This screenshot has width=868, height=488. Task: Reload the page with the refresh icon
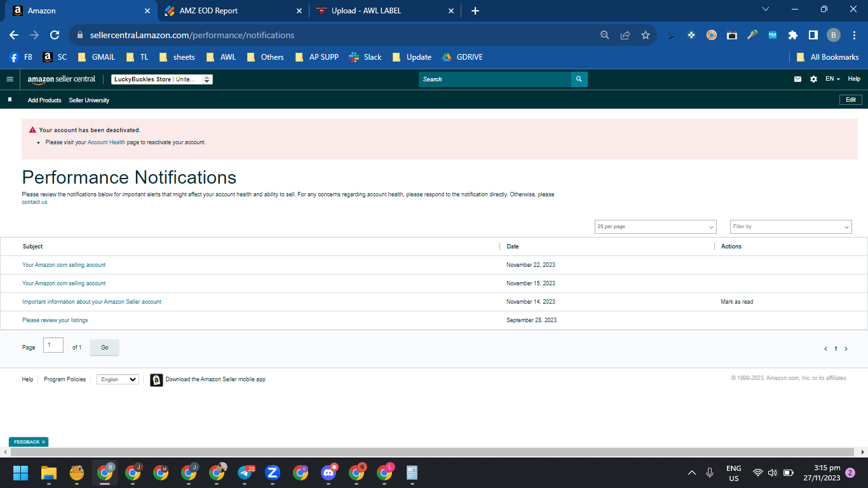[x=55, y=36]
